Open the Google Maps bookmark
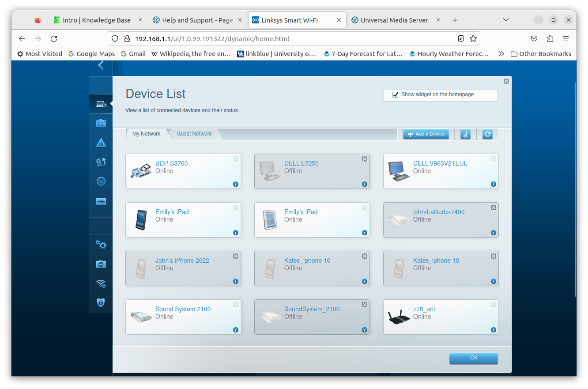 (91, 54)
